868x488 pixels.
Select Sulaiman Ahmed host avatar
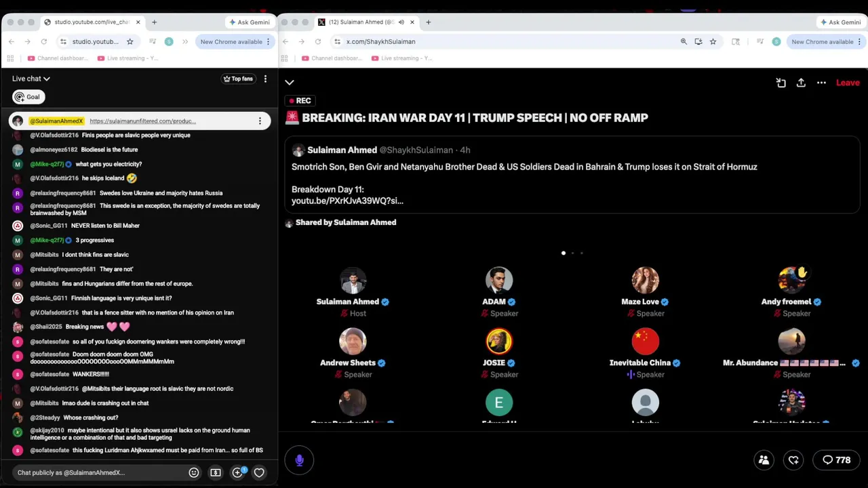pos(353,281)
